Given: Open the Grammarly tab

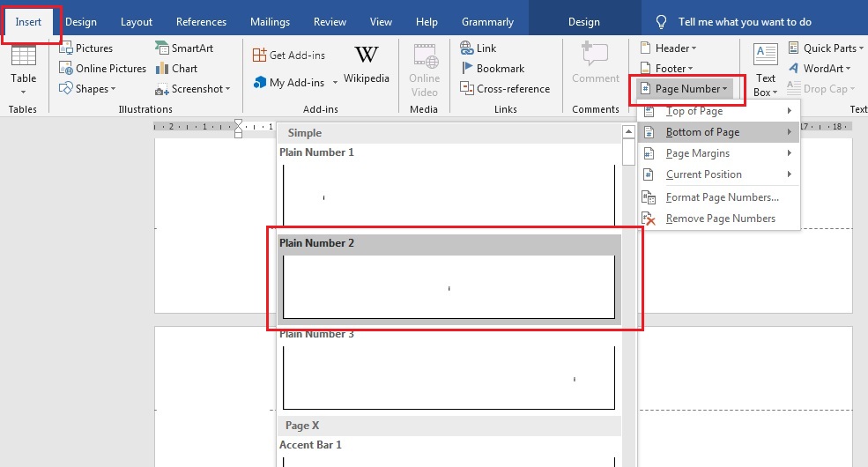Looking at the screenshot, I should 487,22.
